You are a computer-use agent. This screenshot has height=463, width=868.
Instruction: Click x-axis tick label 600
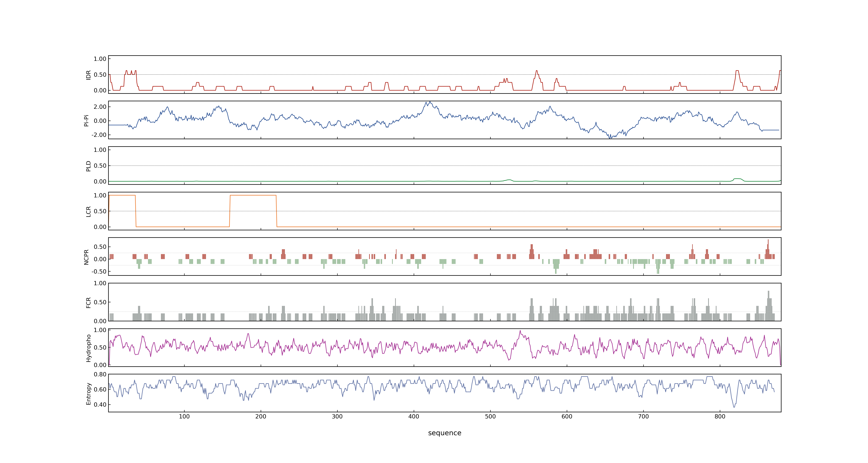click(567, 416)
